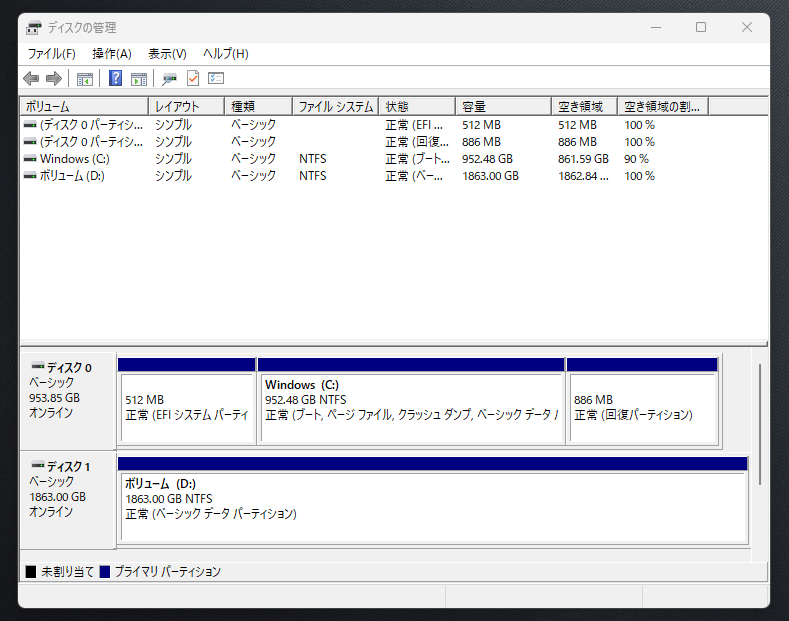The width and height of the screenshot is (789, 621).
Task: Click the 1863.00 GB size under ディスク 1
Action: click(x=57, y=497)
